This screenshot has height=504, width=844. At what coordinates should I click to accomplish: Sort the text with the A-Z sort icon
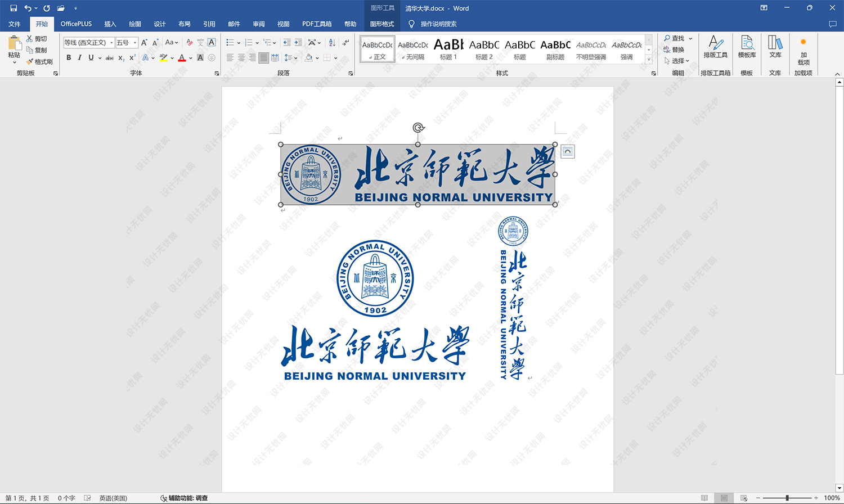click(x=332, y=42)
